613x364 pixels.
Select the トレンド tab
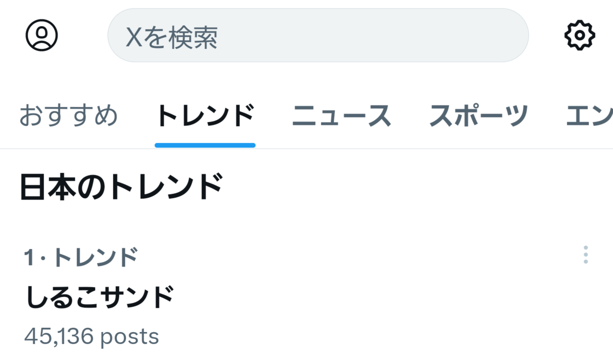tap(205, 115)
